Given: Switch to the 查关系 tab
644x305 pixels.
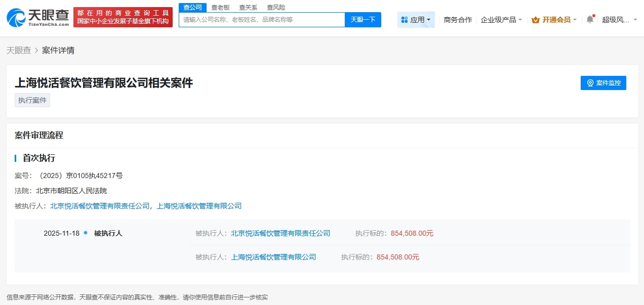Looking at the screenshot, I should [x=248, y=7].
